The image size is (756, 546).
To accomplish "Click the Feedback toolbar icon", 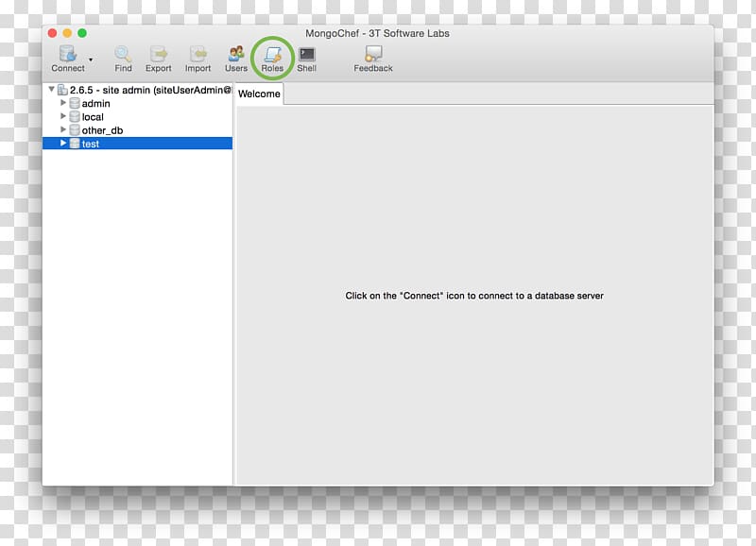I will [373, 59].
